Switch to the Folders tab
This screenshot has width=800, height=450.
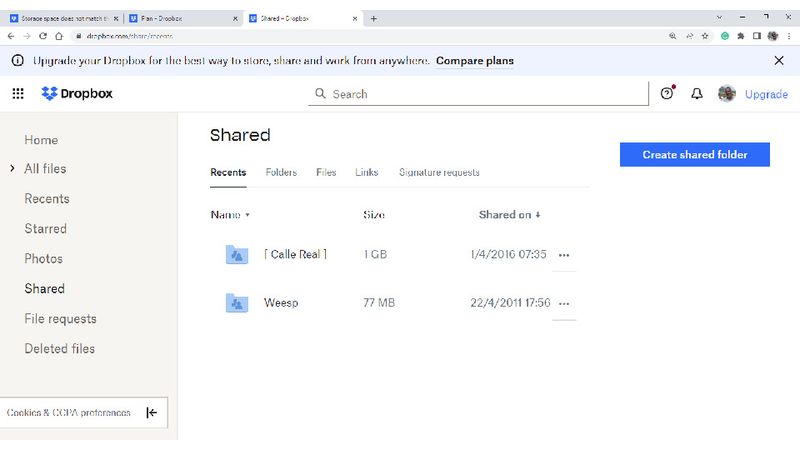point(281,172)
